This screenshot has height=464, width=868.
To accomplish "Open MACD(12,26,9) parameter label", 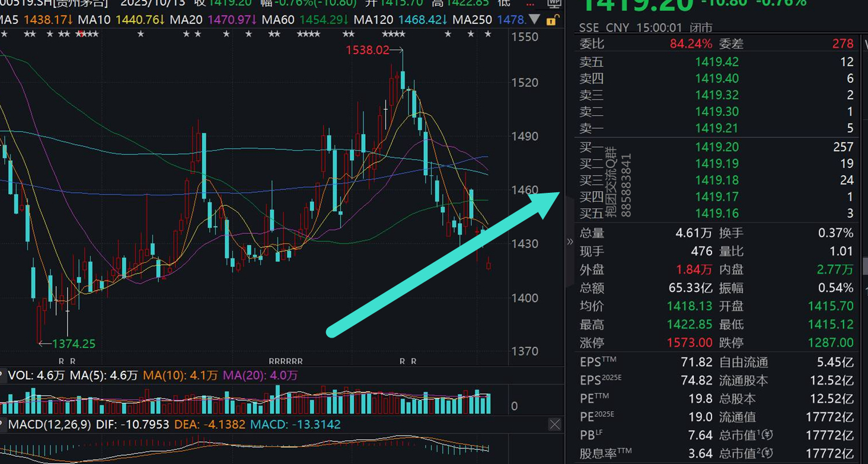I will pyautogui.click(x=50, y=425).
